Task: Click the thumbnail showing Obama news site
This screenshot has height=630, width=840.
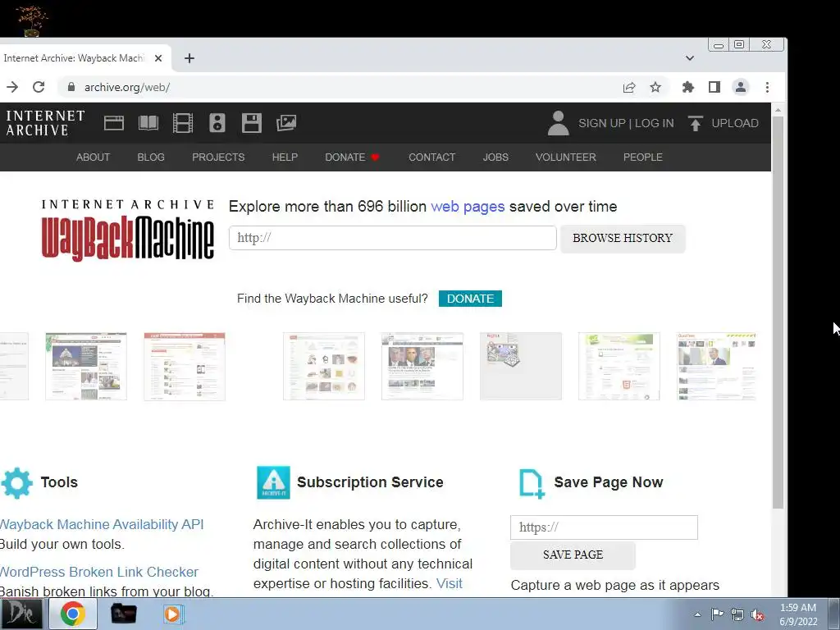Action: point(422,367)
